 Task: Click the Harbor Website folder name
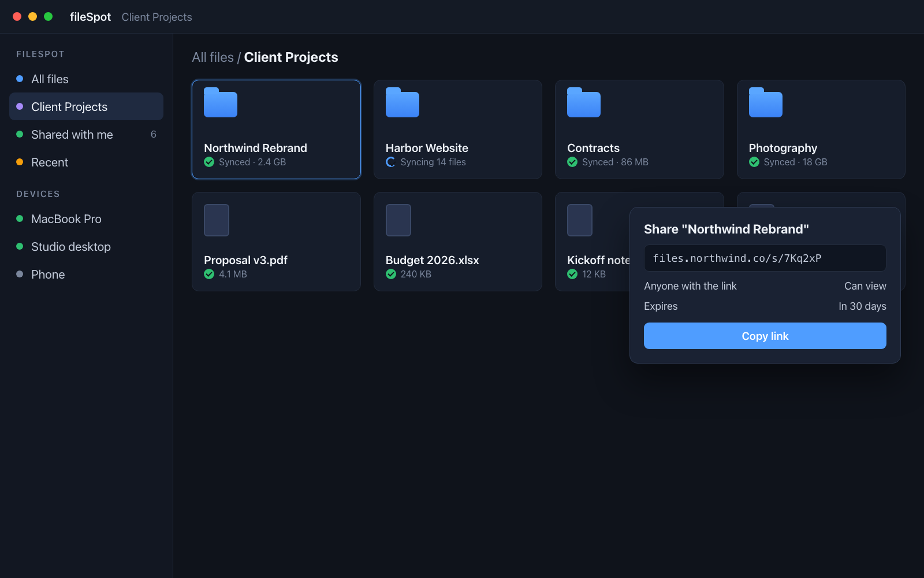(x=427, y=148)
